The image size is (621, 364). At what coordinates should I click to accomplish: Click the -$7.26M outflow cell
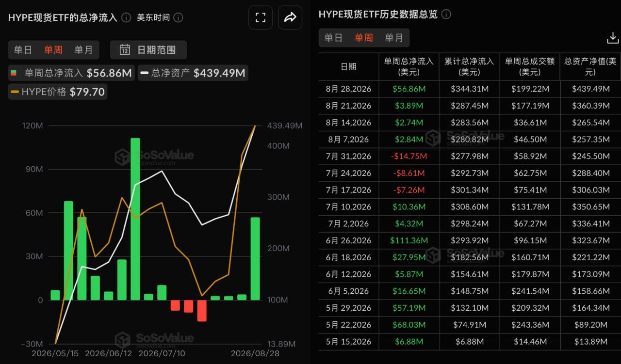409,190
